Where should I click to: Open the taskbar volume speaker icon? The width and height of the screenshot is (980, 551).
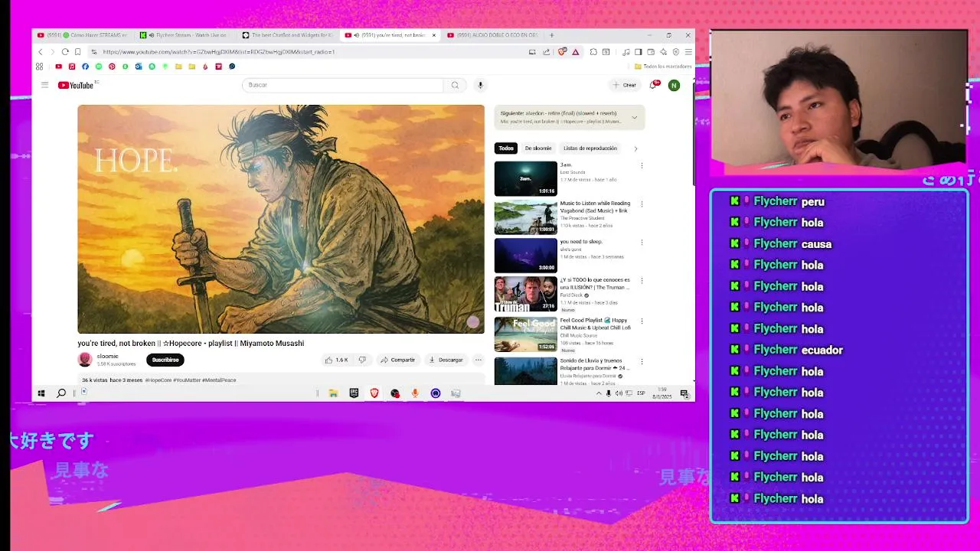point(619,393)
